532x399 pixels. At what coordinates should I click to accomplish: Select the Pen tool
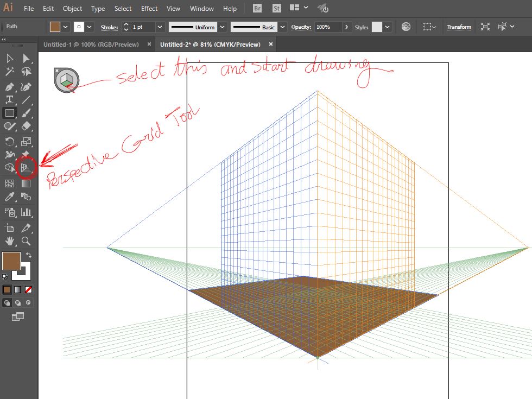(9, 87)
